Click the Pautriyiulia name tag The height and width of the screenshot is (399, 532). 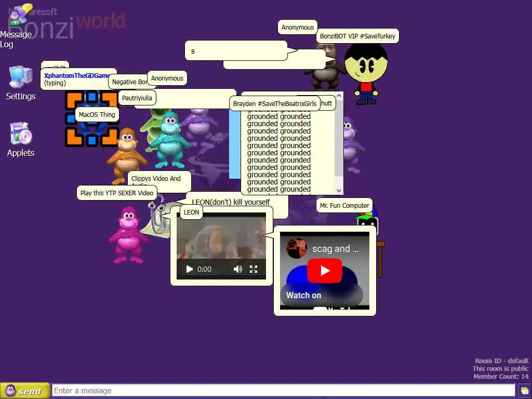pyautogui.click(x=137, y=98)
